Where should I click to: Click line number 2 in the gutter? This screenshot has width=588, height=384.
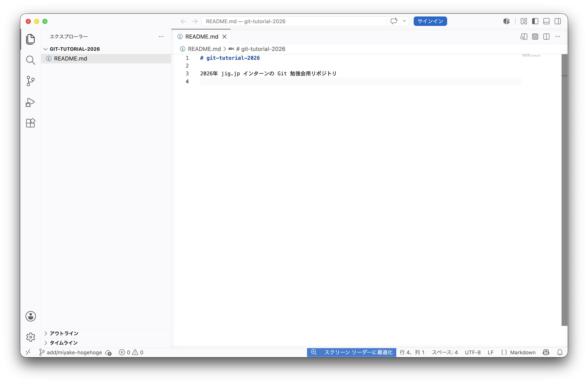[187, 66]
